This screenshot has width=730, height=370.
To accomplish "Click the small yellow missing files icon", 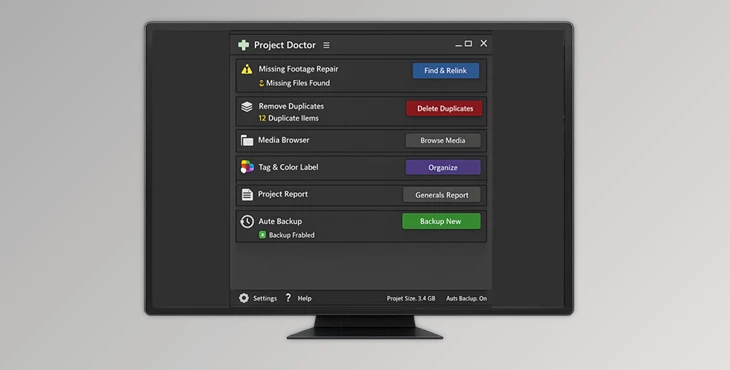I will [262, 83].
